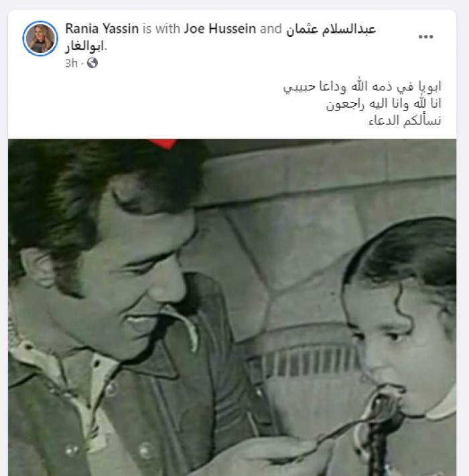Click the Rania Yassin name link
This screenshot has width=469, height=476.
(x=102, y=29)
